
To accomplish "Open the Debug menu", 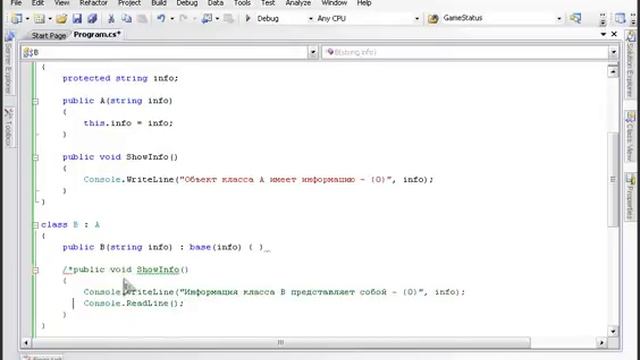I will click(x=187, y=3).
